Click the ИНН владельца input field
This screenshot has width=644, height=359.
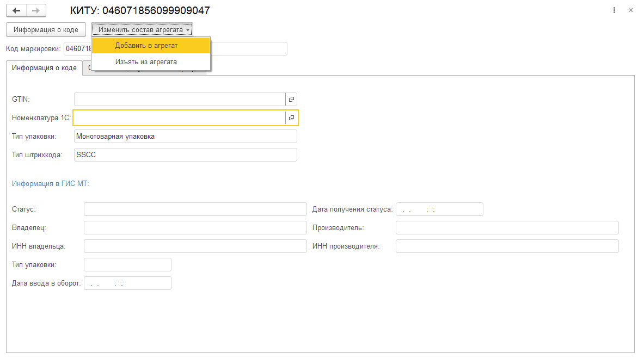195,246
